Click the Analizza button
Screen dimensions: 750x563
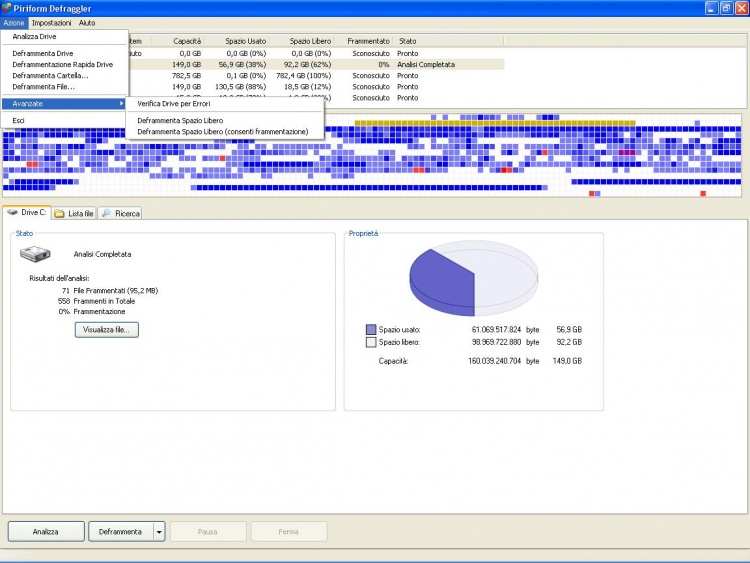click(46, 531)
